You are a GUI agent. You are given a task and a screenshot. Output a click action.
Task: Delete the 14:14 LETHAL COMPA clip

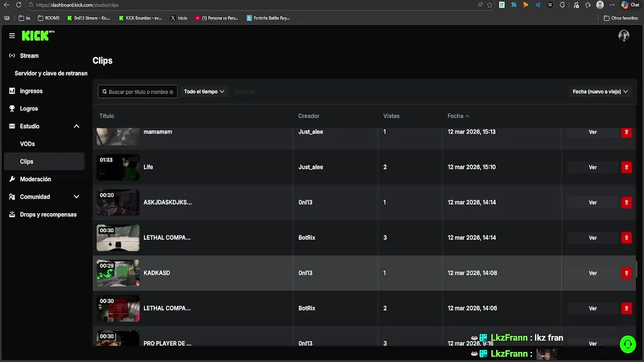(626, 237)
